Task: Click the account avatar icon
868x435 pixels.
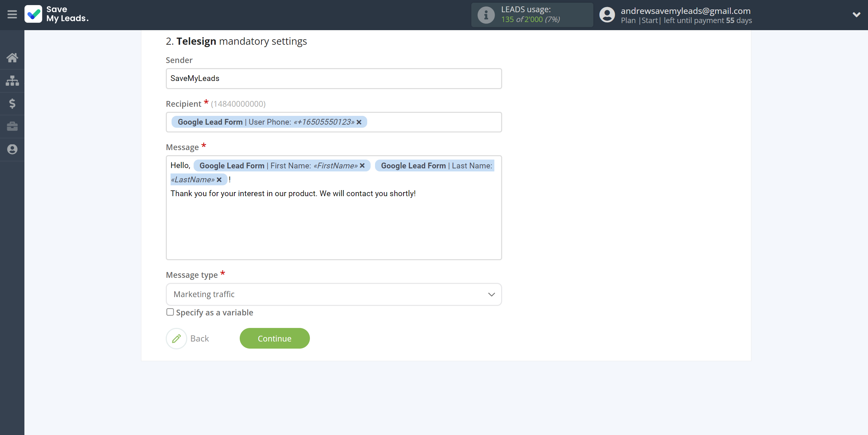Action: point(607,15)
